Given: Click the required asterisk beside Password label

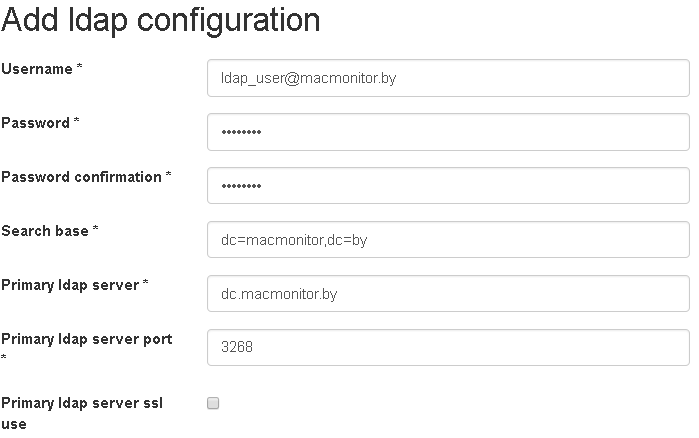Looking at the screenshot, I should 76,123.
